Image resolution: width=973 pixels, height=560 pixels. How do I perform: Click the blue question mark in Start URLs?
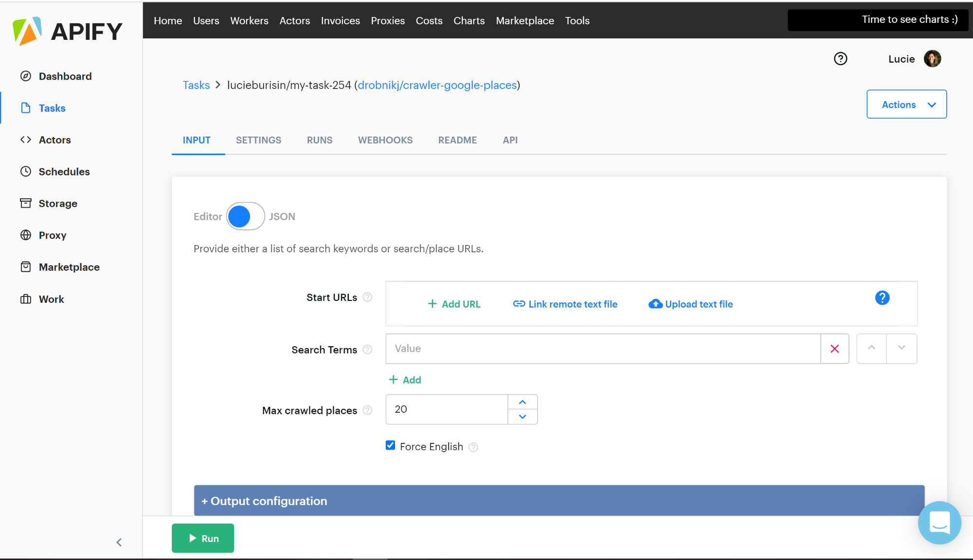pos(882,297)
